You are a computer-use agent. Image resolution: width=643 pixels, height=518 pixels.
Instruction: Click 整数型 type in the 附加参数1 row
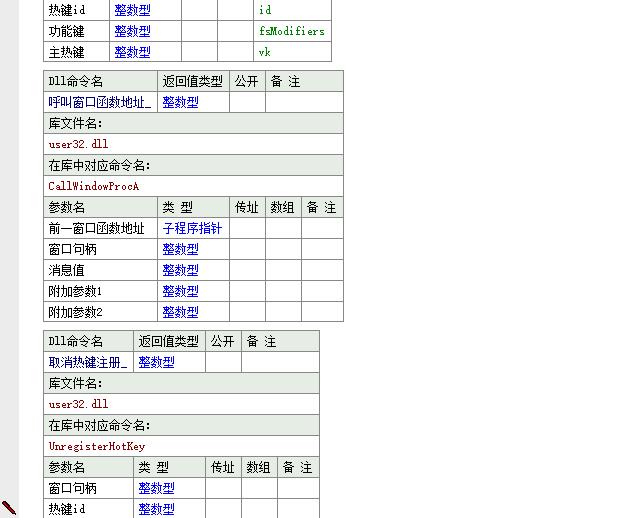180,291
